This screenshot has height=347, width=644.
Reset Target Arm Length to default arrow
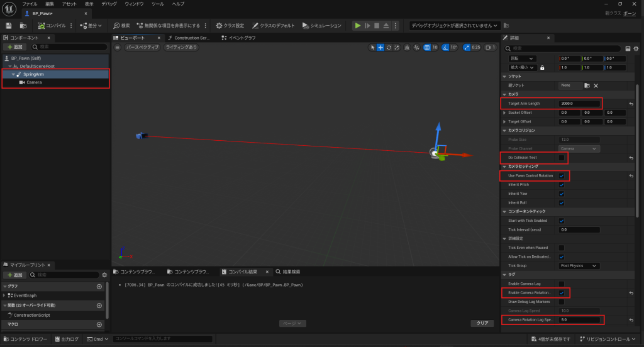click(x=631, y=104)
